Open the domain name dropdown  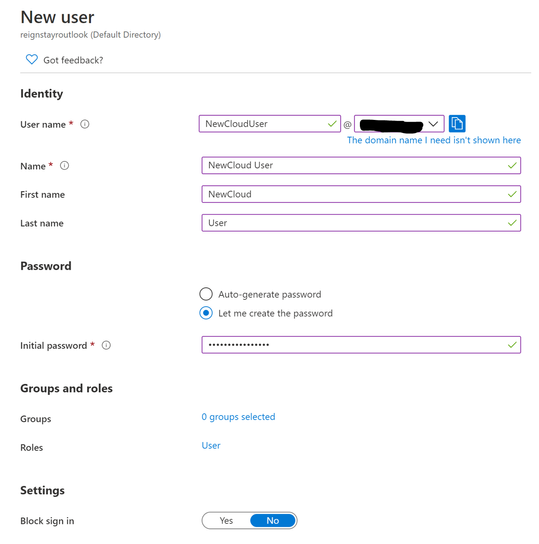point(399,124)
